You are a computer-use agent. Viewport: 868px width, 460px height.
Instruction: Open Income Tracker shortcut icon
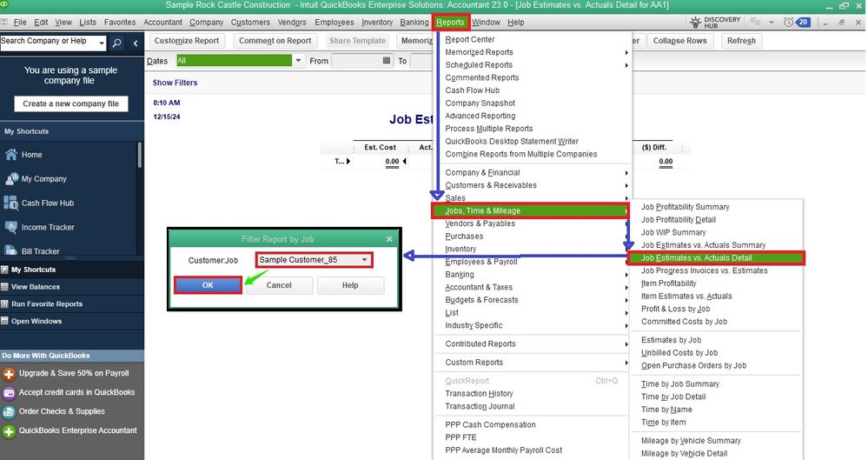click(11, 227)
